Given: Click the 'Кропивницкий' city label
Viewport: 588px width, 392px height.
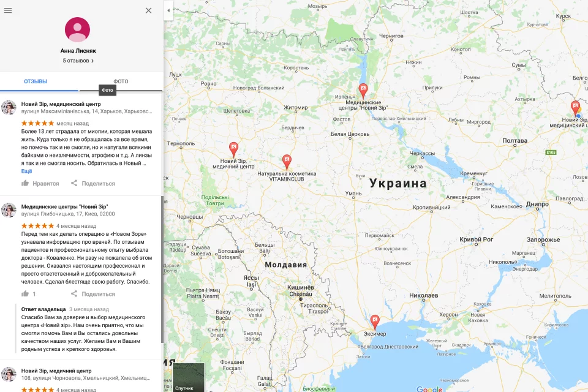Looking at the screenshot, I should tap(432, 207).
